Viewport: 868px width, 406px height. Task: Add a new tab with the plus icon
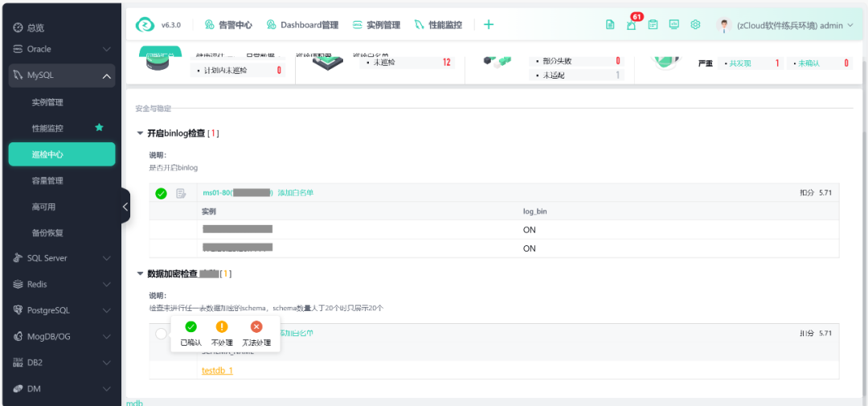[489, 24]
